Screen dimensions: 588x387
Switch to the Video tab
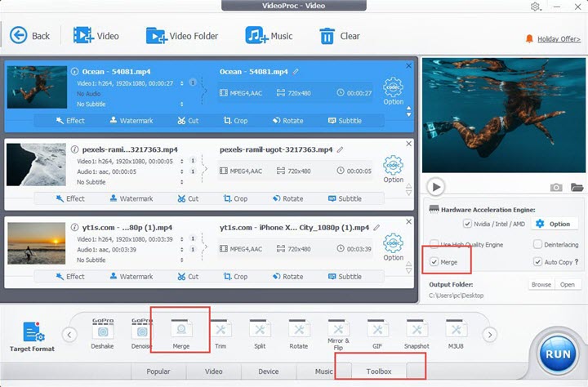[x=214, y=371]
